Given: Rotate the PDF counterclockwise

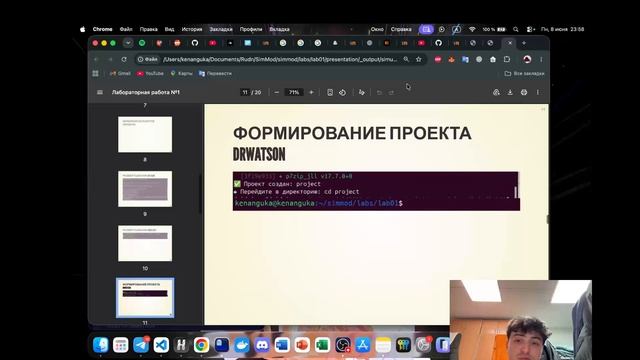Looking at the screenshot, I should coord(342,92).
